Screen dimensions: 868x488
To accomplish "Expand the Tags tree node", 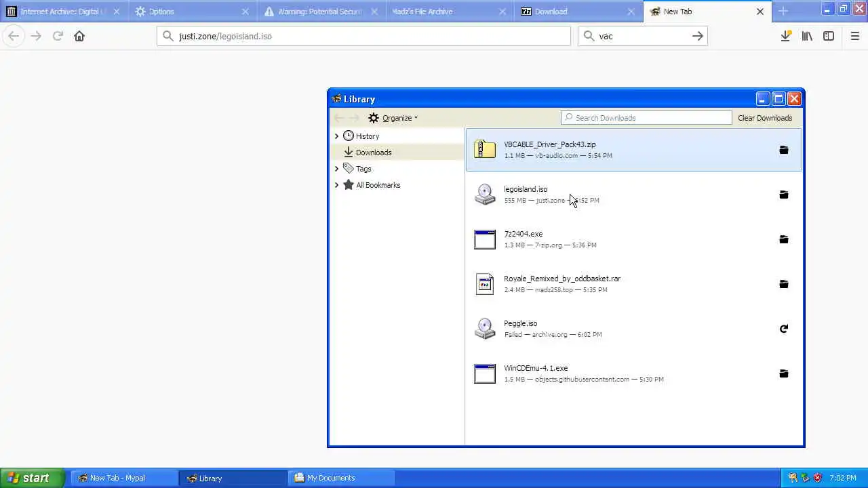I will (x=336, y=169).
